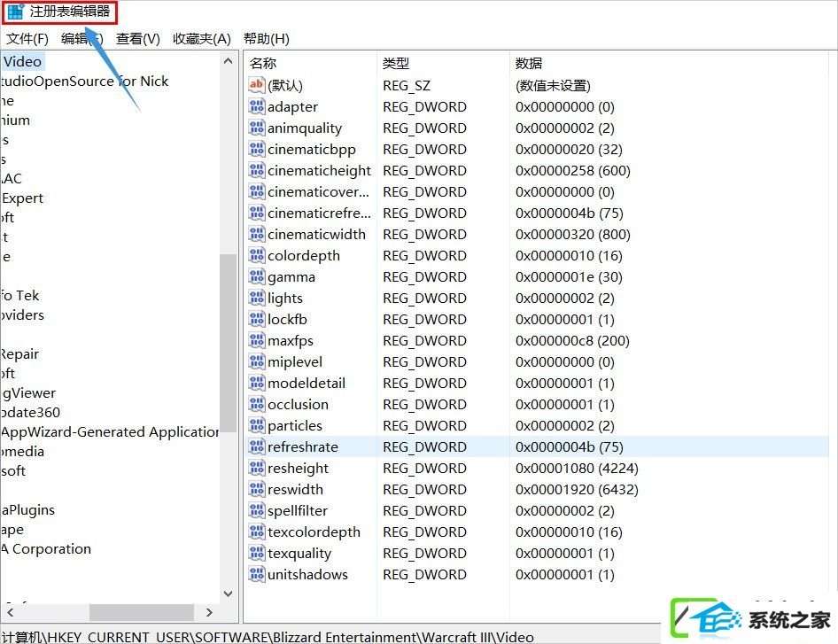Image resolution: width=838 pixels, height=644 pixels.
Task: Click the (数值未设置) data cell
Action: click(x=553, y=86)
